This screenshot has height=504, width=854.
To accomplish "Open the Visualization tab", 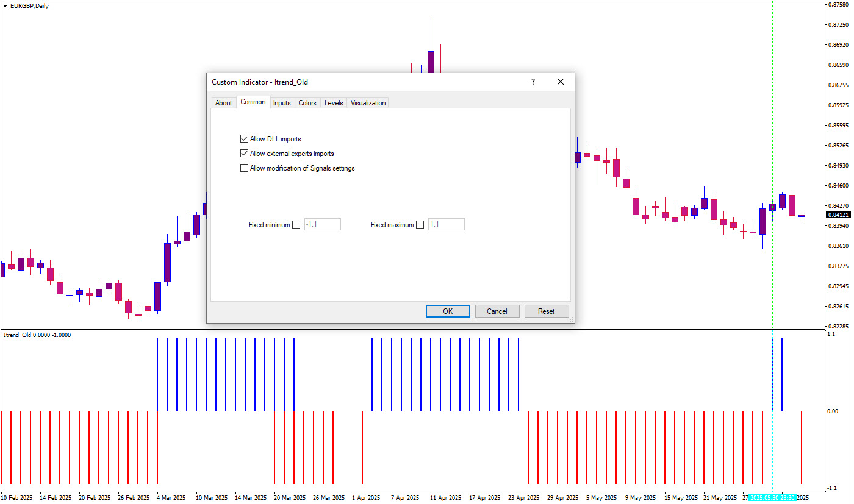I will click(368, 103).
